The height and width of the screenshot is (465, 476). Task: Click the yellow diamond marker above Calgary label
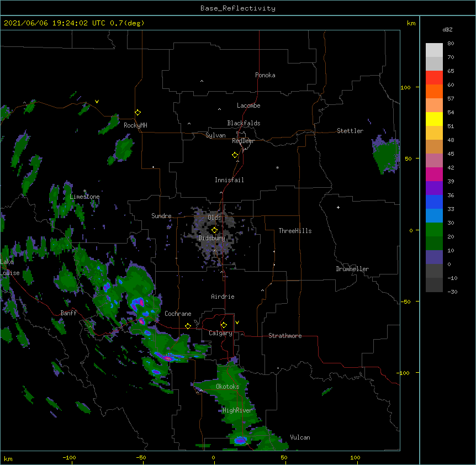pyautogui.click(x=224, y=325)
